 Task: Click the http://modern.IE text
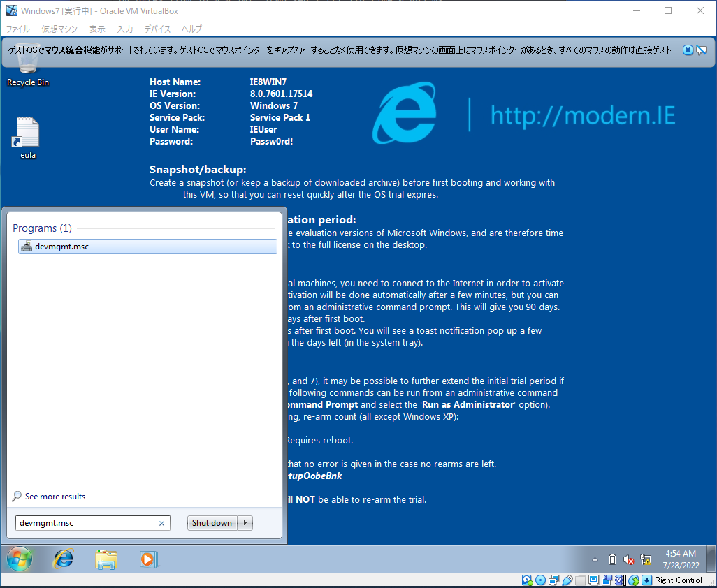583,115
